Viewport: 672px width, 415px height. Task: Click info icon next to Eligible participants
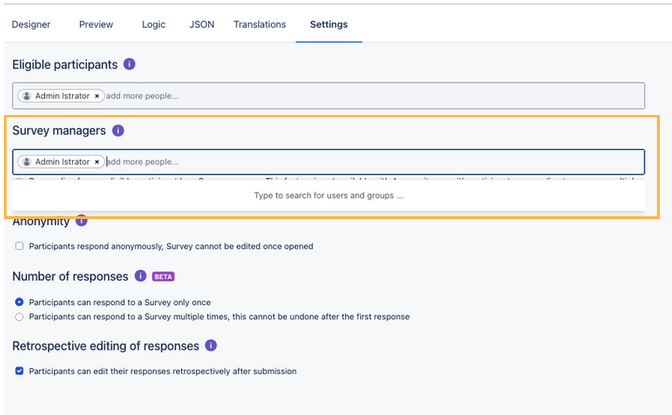(129, 65)
